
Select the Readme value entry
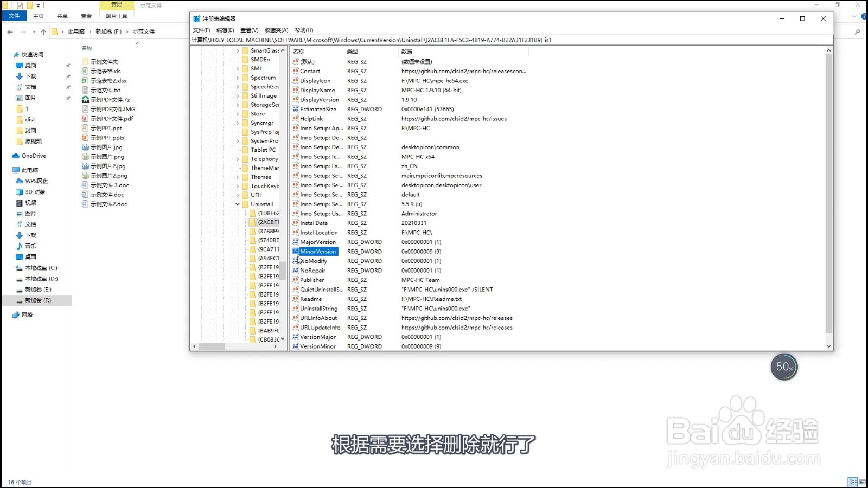[x=311, y=299]
